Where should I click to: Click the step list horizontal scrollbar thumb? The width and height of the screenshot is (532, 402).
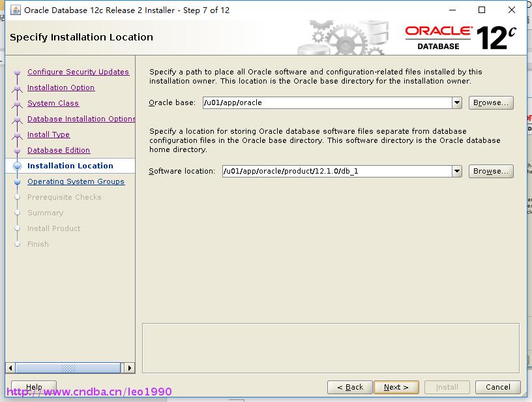[x=68, y=368]
